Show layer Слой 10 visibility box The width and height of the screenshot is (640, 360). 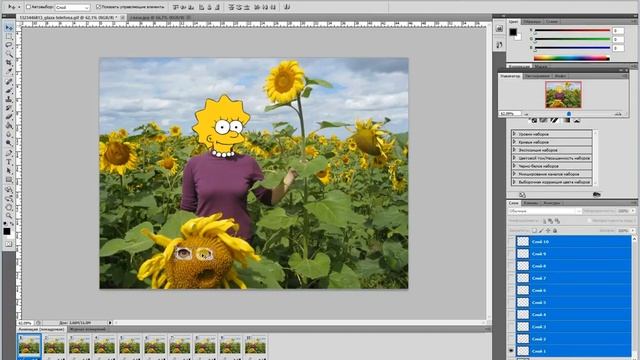point(511,242)
